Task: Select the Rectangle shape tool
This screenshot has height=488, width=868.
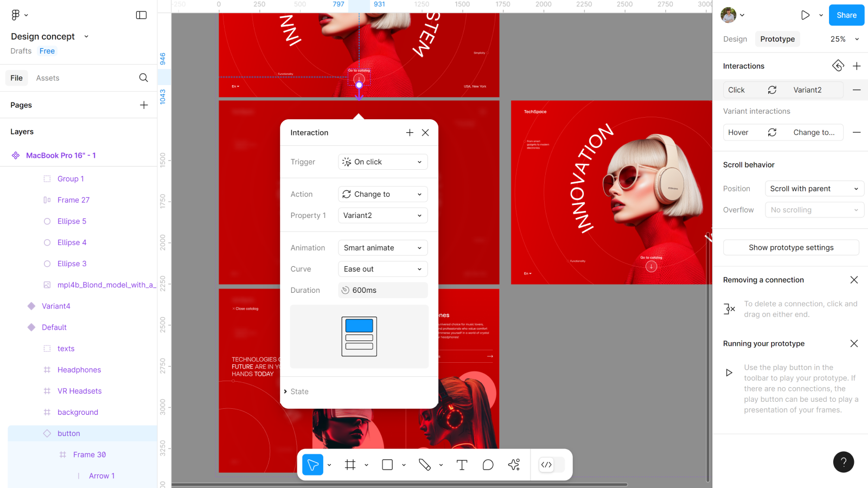Action: click(387, 465)
